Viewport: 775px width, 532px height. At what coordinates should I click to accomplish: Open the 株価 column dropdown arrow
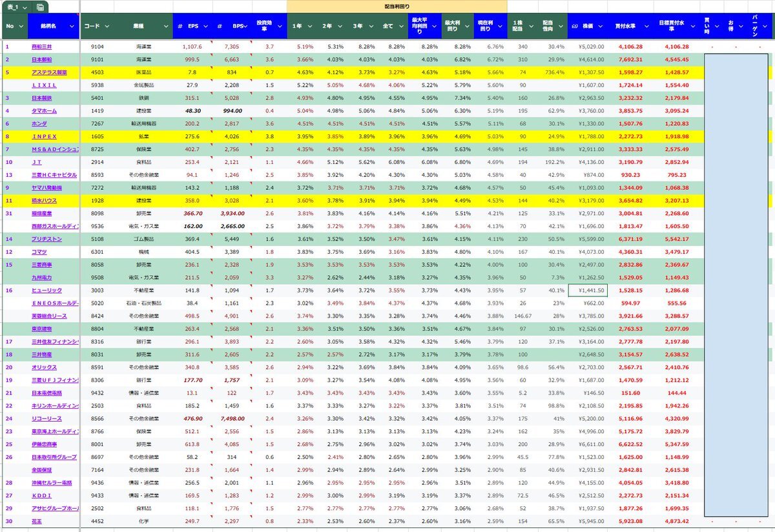coord(601,26)
